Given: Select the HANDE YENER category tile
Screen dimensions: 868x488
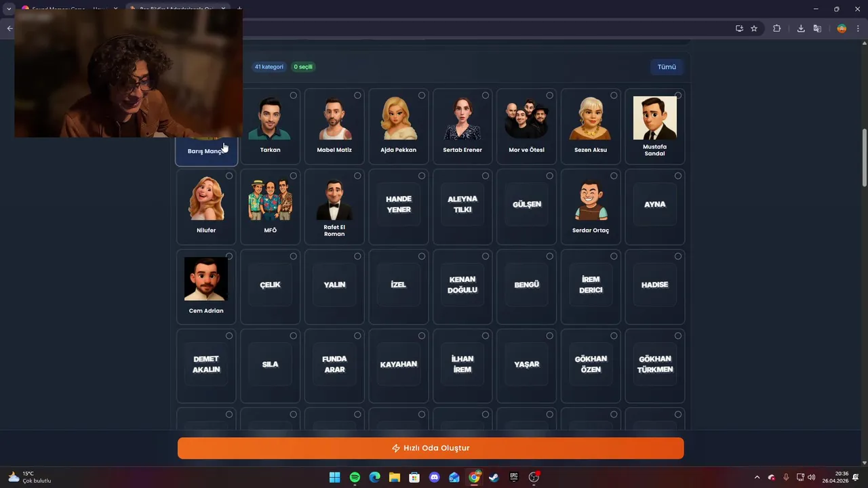Looking at the screenshot, I should (399, 207).
